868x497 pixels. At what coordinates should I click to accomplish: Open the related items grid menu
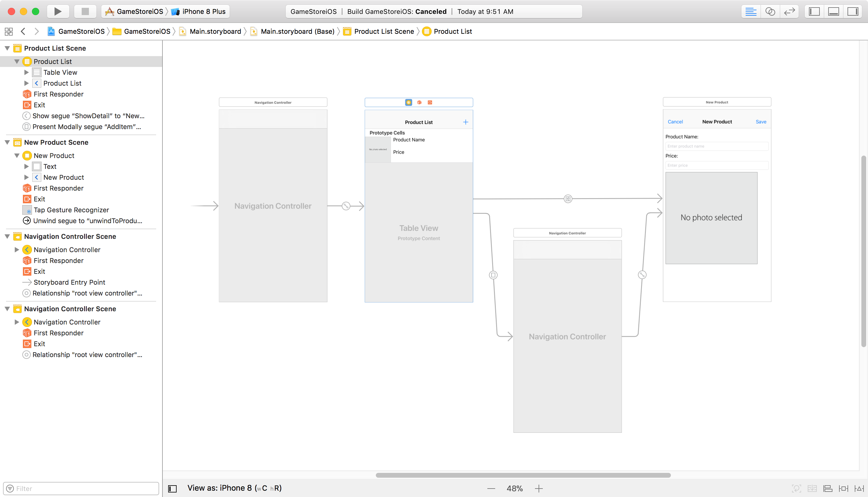[x=9, y=31]
